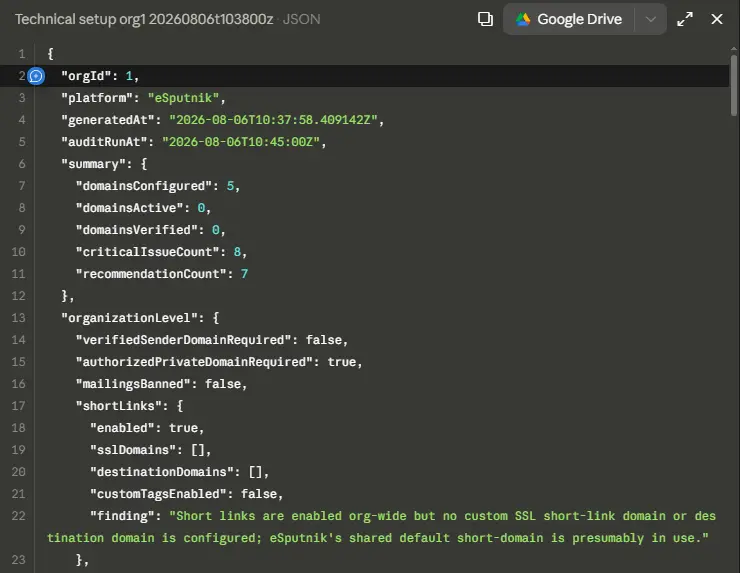Click the opening brace on line 1

pos(50,54)
